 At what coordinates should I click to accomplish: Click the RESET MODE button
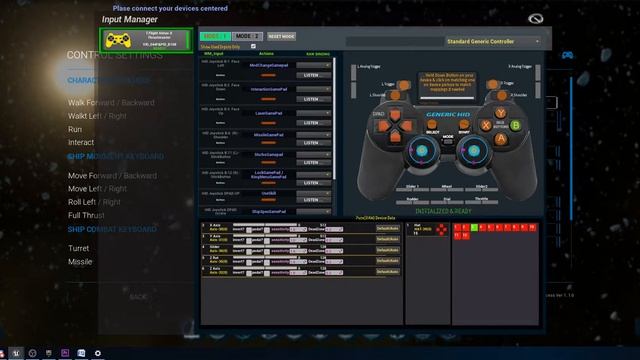click(x=281, y=36)
